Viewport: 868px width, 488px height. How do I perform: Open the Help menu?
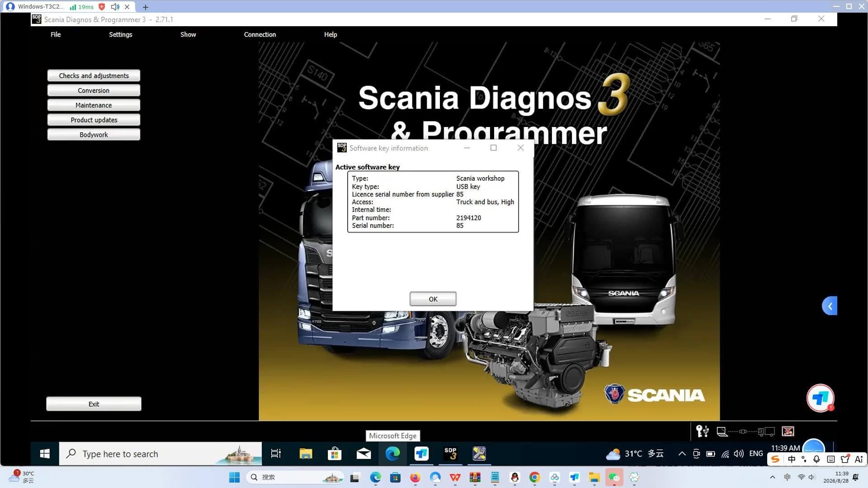point(330,34)
